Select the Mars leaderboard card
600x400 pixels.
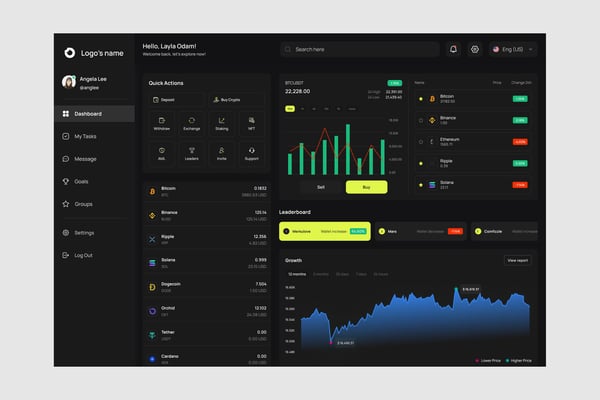point(421,231)
